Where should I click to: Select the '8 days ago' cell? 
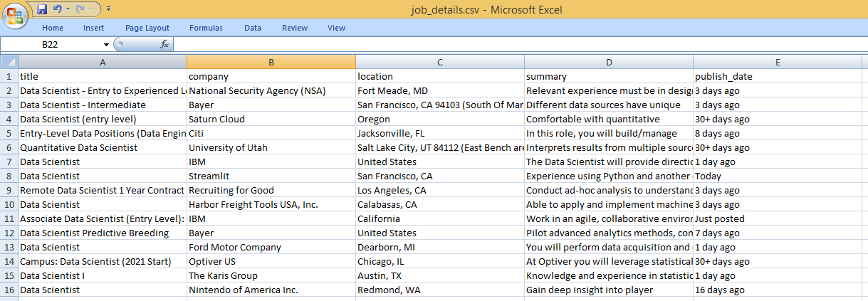[x=778, y=133]
